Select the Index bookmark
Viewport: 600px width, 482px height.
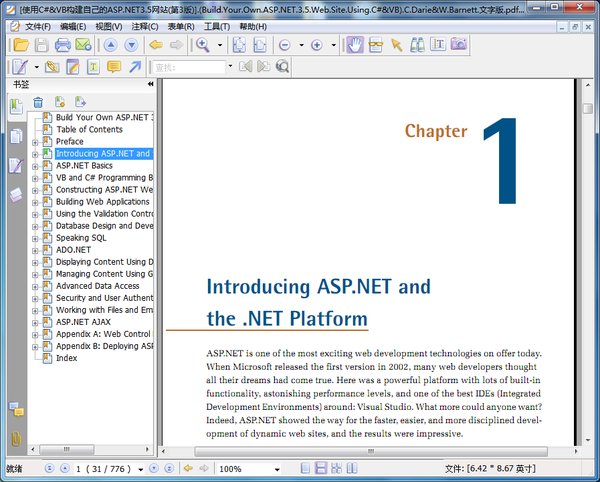coord(66,358)
